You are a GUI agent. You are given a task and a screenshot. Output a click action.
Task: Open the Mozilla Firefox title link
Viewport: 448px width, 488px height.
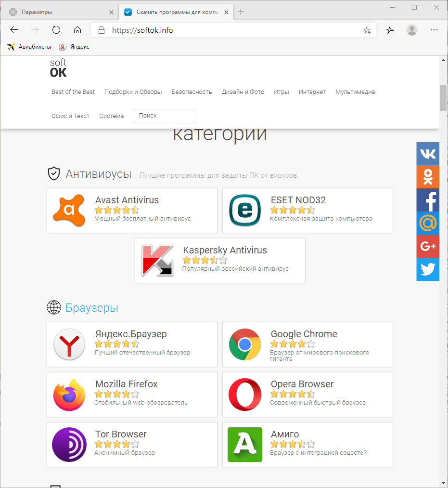(x=127, y=384)
